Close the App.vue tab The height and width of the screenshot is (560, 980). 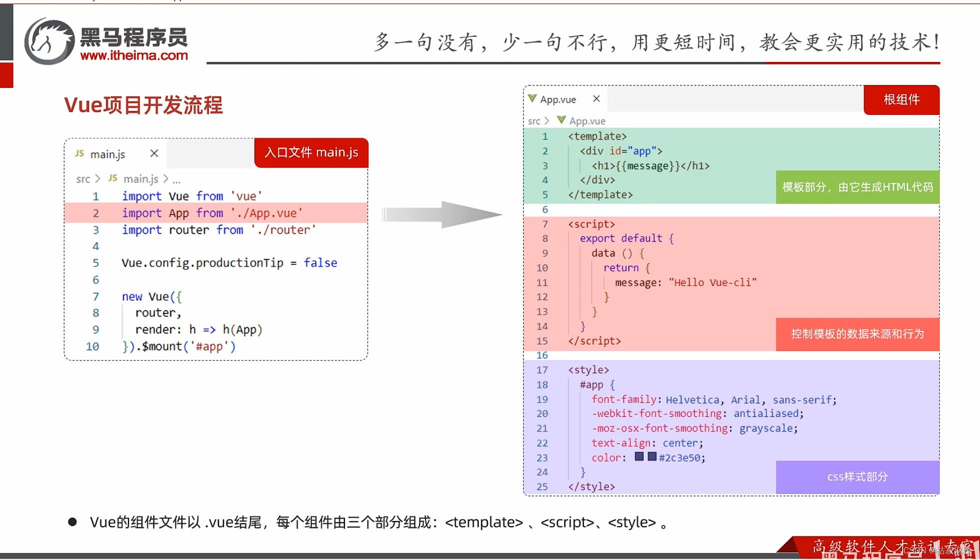coord(596,98)
